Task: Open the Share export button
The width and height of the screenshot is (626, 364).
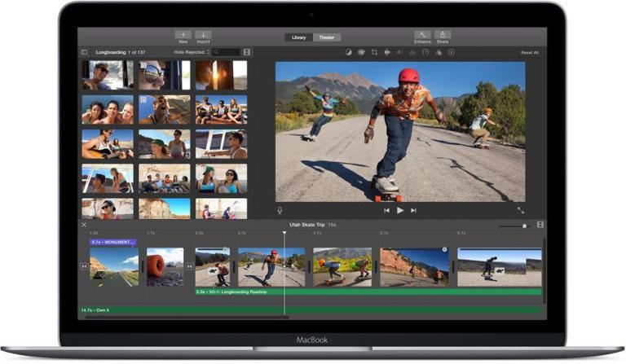Action: [443, 36]
